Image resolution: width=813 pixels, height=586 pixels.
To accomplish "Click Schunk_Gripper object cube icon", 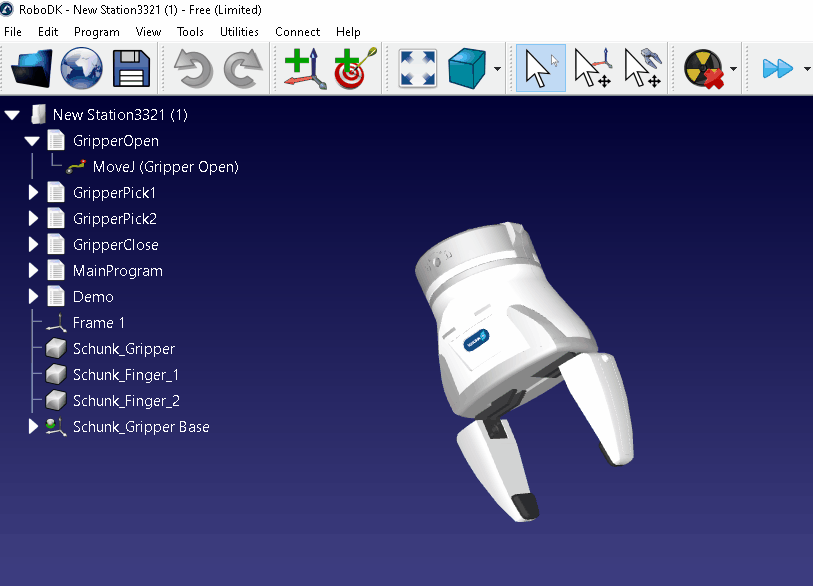I will click(x=55, y=348).
